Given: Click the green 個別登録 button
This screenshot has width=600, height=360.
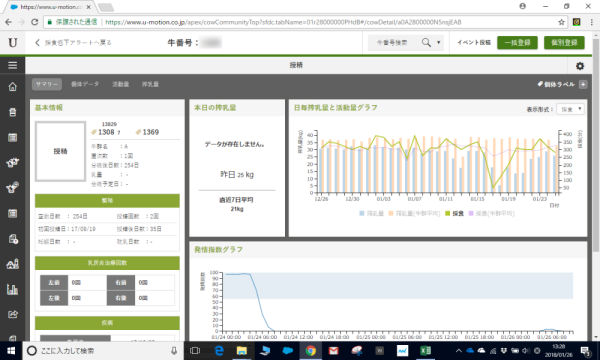Looking at the screenshot, I should (564, 42).
